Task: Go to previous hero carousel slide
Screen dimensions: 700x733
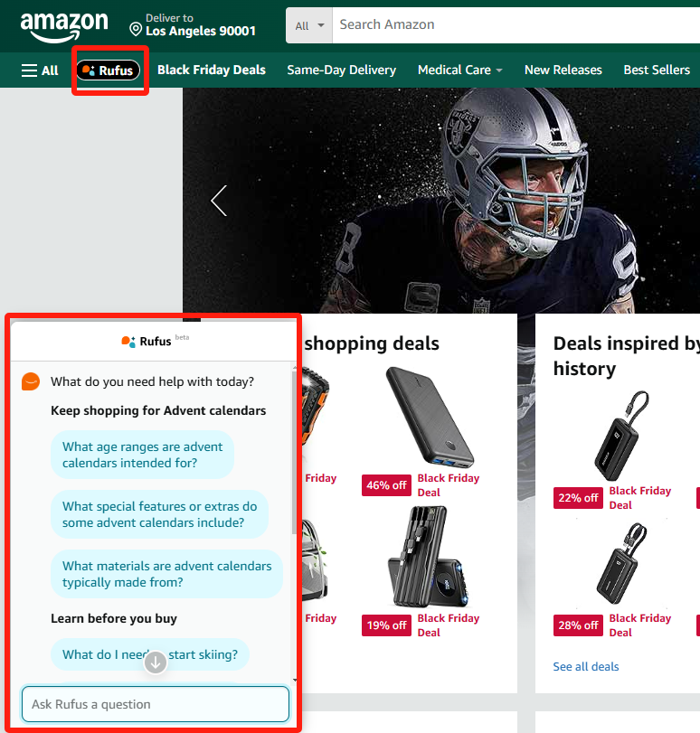Action: pyautogui.click(x=219, y=201)
